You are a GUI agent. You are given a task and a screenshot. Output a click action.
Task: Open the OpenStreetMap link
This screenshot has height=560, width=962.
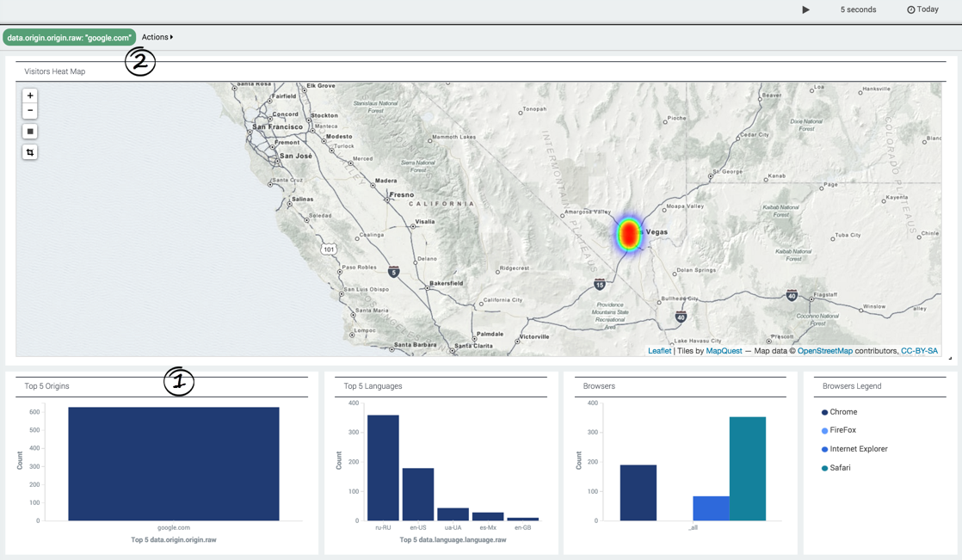[824, 351]
